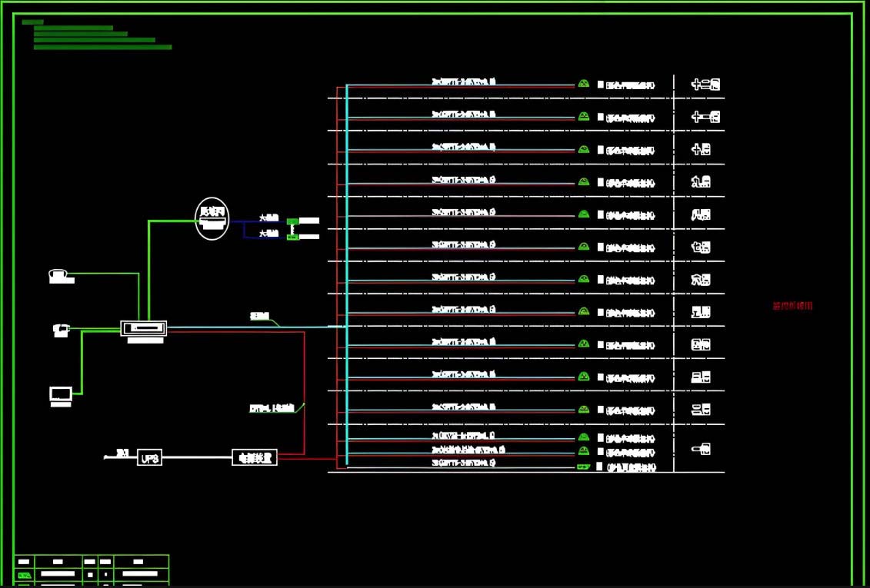Select lower green connector right of network oval
This screenshot has height=588, width=870.
292,237
